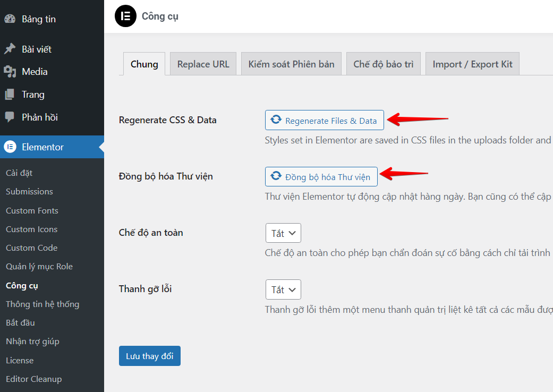Open Nhận trợ giúp link

[32, 341]
